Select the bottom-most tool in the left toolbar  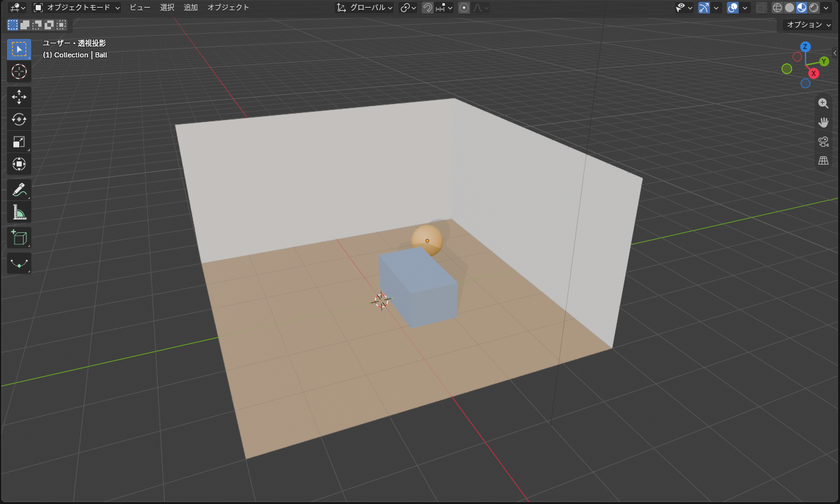click(x=19, y=263)
